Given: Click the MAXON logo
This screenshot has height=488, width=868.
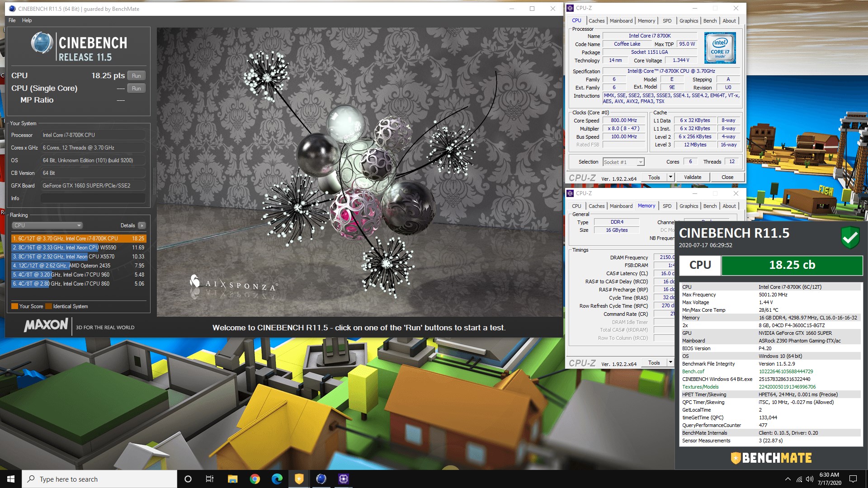Looking at the screenshot, I should 46,325.
